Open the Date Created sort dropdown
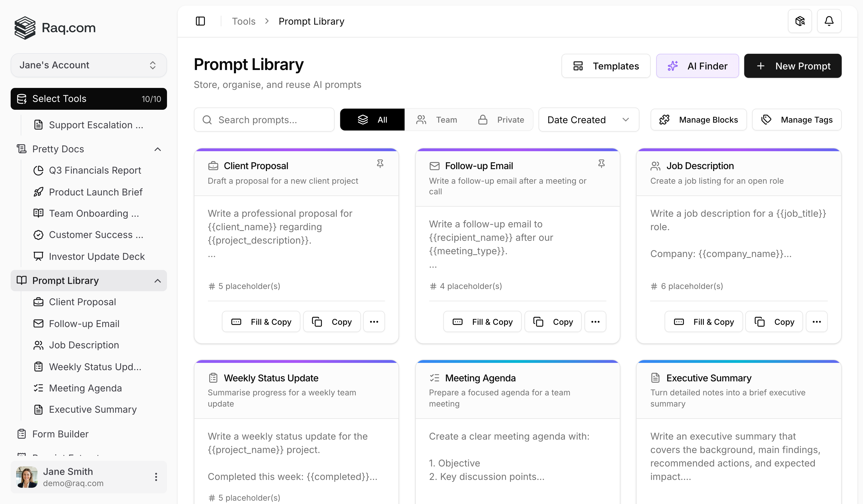This screenshot has height=504, width=863. click(588, 119)
